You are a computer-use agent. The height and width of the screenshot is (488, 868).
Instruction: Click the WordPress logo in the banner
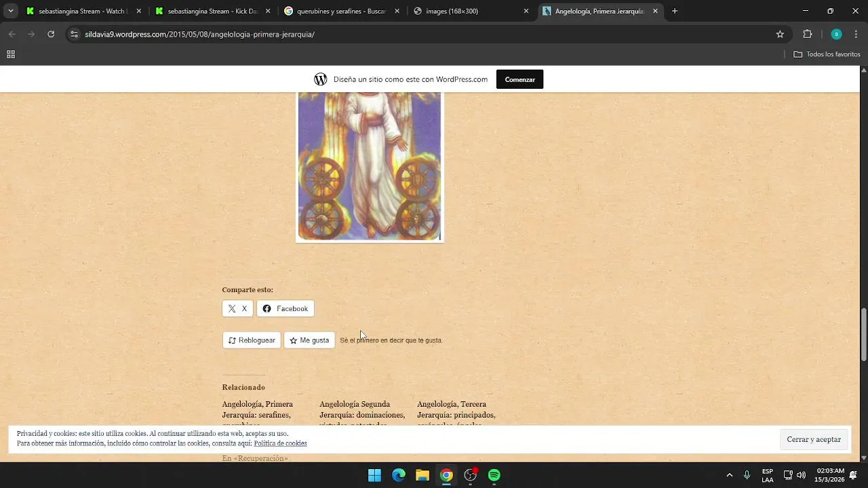pyautogui.click(x=321, y=79)
